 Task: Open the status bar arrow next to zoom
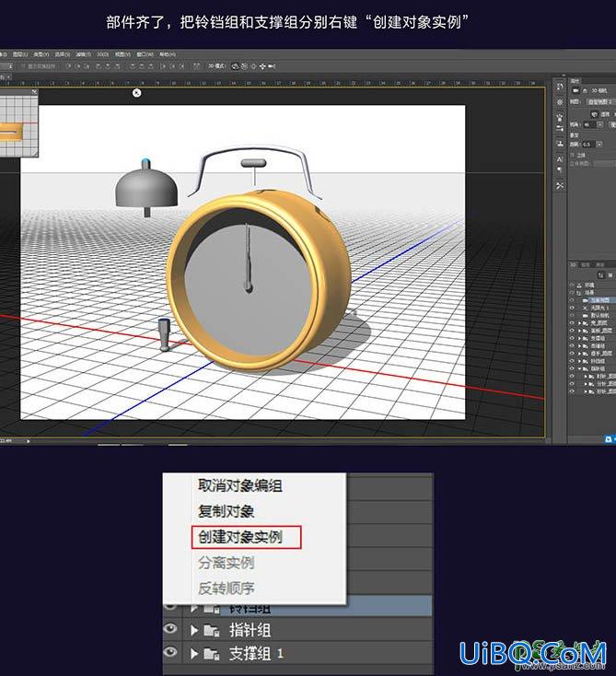[29, 440]
